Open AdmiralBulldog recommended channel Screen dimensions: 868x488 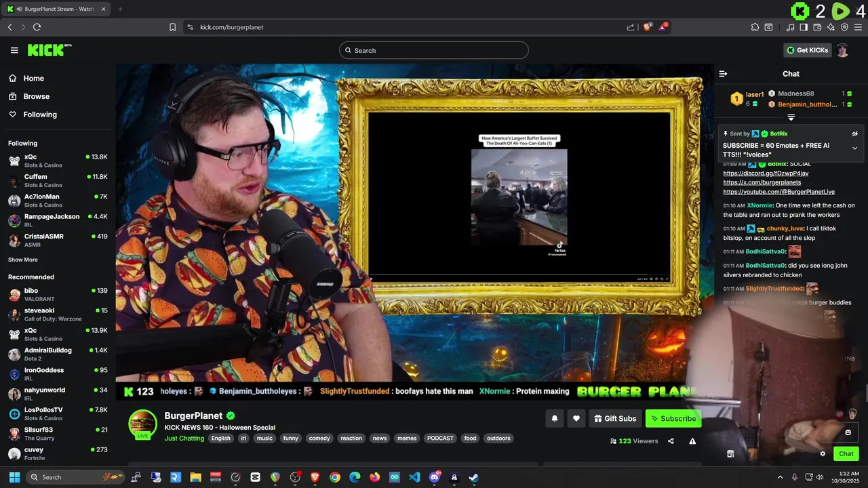58,354
